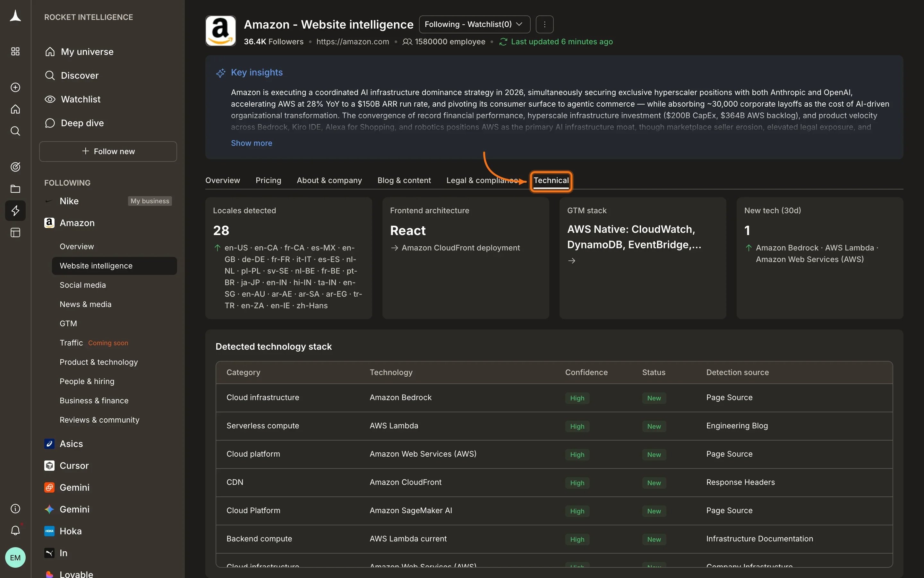The width and height of the screenshot is (924, 578).
Task: Click New badge in Amazon CloudFront row
Action: click(654, 483)
